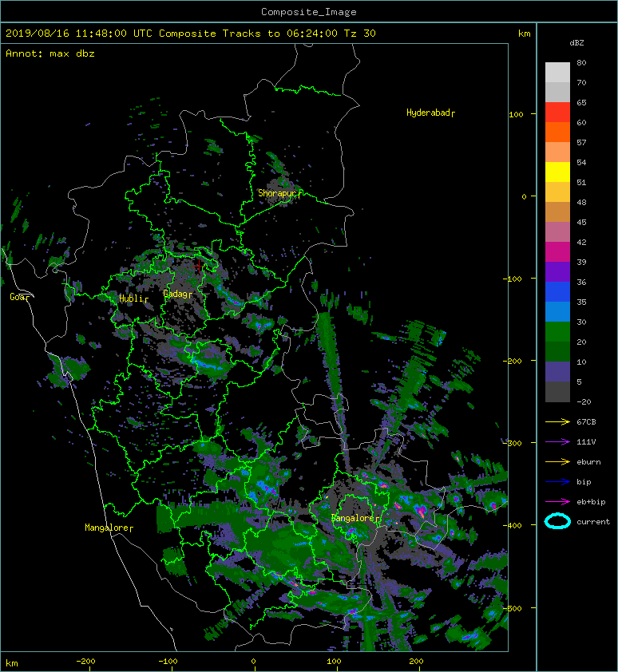618x672 pixels.
Task: Click the magenta eb+bip arrow legend
Action: [x=557, y=502]
